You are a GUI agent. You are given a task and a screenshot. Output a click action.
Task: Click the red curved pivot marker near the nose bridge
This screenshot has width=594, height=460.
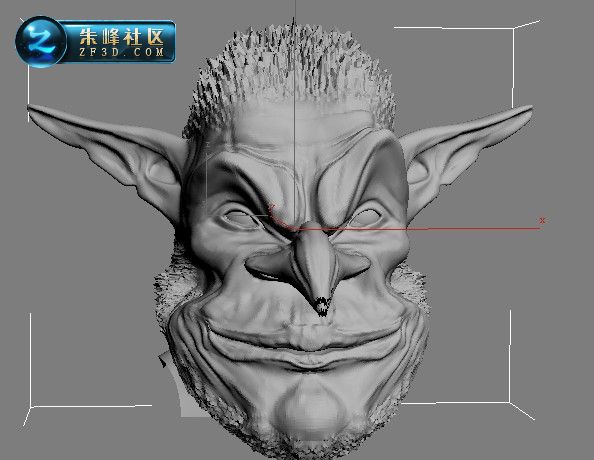280,218
